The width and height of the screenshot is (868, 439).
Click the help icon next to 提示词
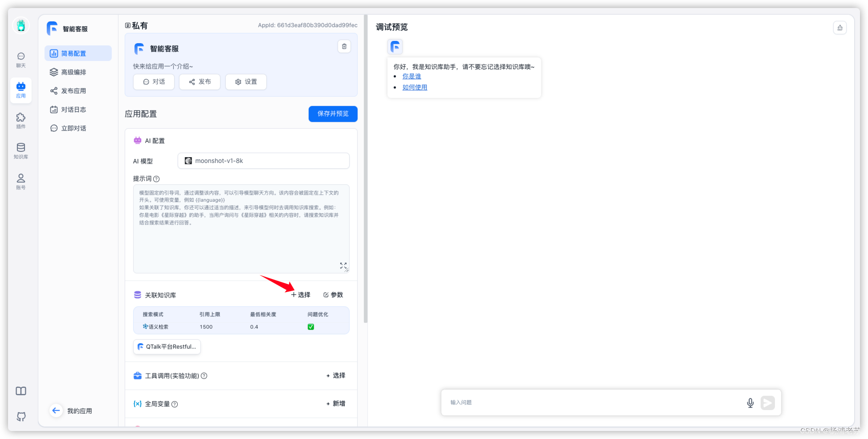[156, 179]
